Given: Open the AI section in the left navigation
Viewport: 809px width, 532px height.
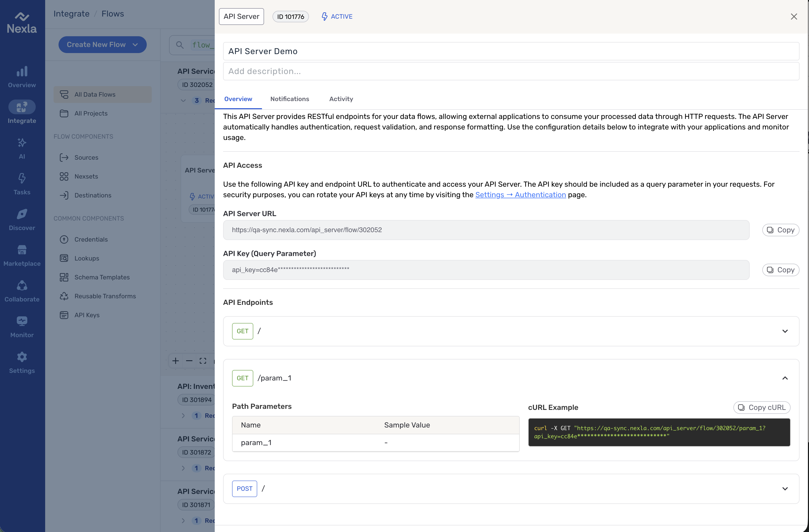Looking at the screenshot, I should 22,148.
